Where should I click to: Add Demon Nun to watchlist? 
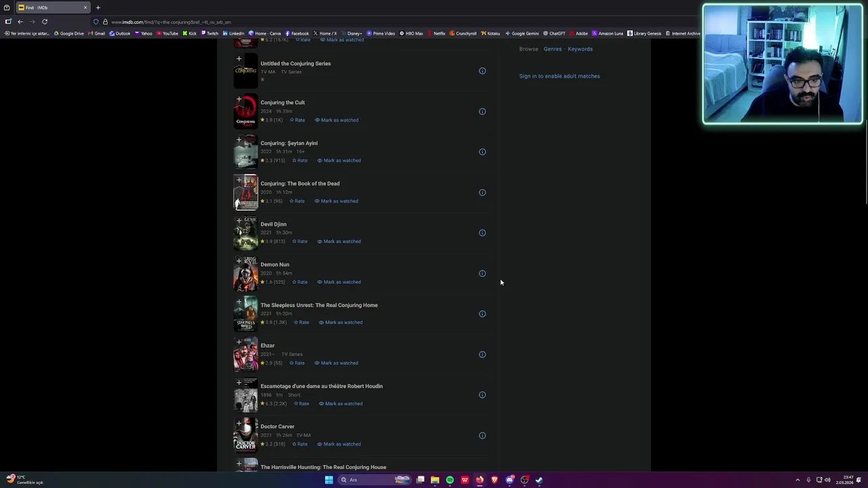(x=239, y=262)
